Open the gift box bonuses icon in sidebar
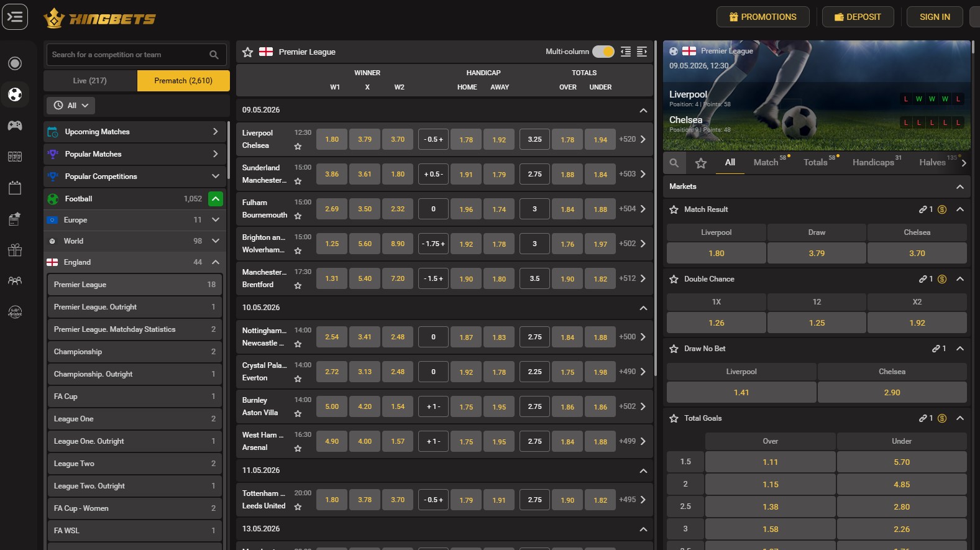The image size is (980, 550). [15, 250]
